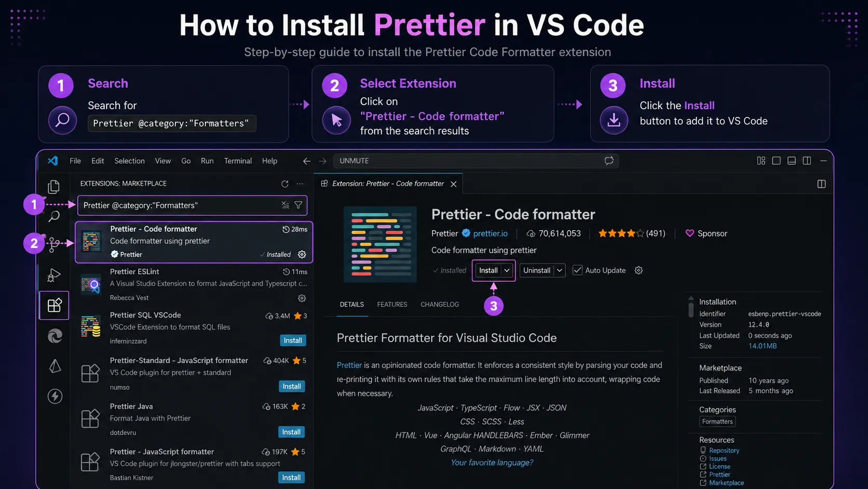The height and width of the screenshot is (489, 868).
Task: Switch to the CHANGELOG tab
Action: (440, 305)
